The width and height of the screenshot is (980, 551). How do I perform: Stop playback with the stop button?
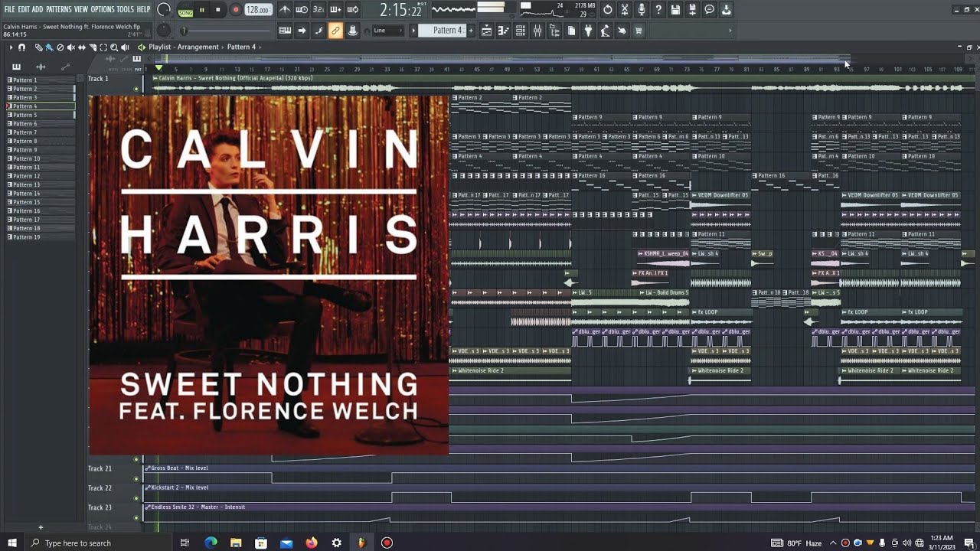(x=217, y=10)
